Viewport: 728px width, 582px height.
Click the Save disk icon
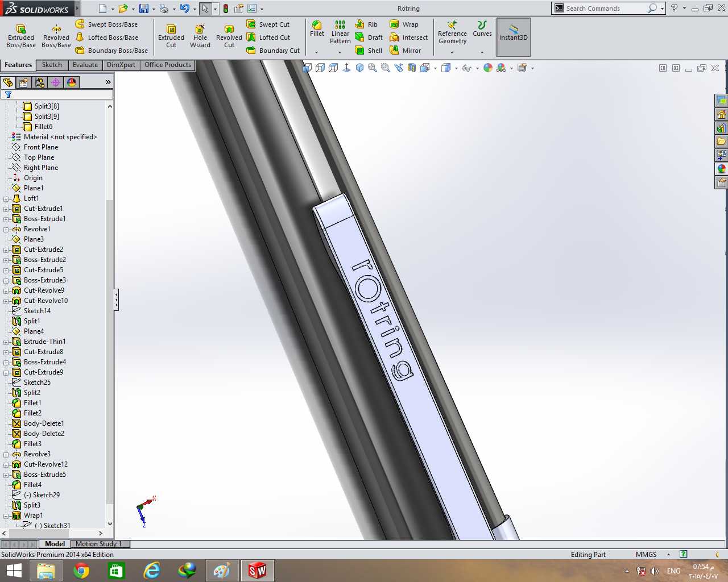tap(144, 9)
